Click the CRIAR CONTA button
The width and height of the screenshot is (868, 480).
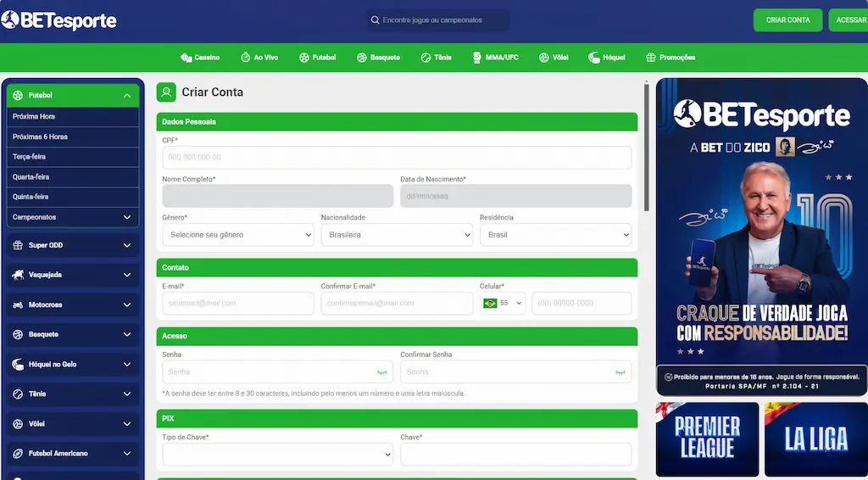(787, 20)
